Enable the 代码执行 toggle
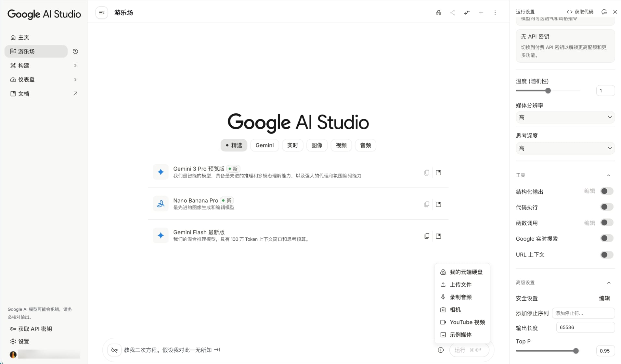Screen dimensions: 621x364 click(606, 207)
